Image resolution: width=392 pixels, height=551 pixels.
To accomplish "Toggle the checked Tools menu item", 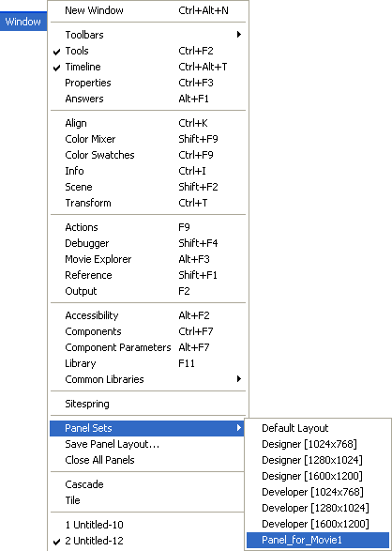I will pyautogui.click(x=147, y=51).
